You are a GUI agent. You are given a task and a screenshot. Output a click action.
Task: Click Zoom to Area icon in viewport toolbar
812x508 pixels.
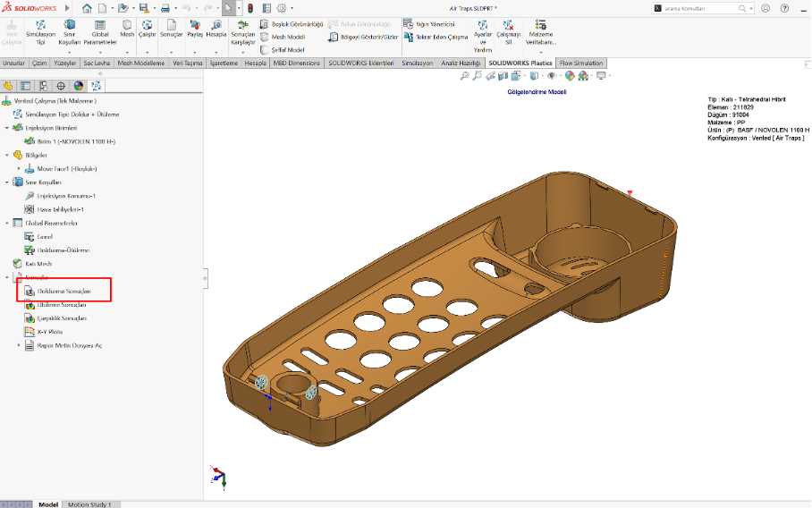click(477, 76)
